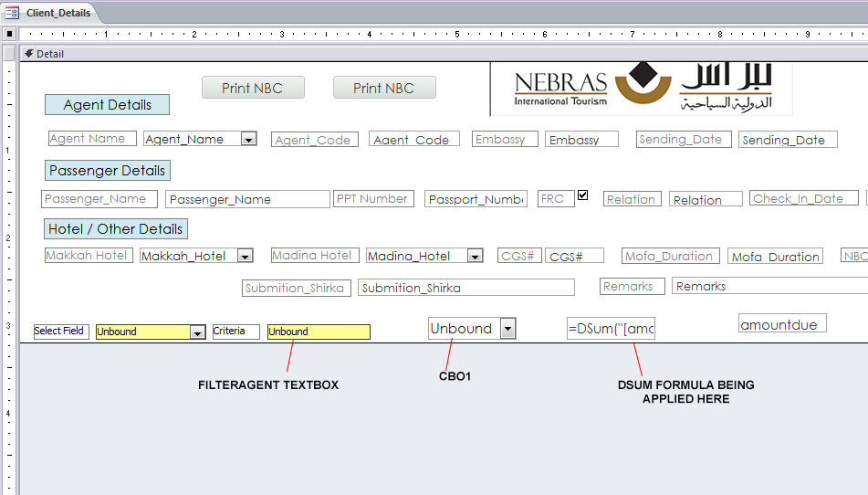Select the Passenger Details heading label
This screenshot has height=495, width=868.
click(x=108, y=171)
